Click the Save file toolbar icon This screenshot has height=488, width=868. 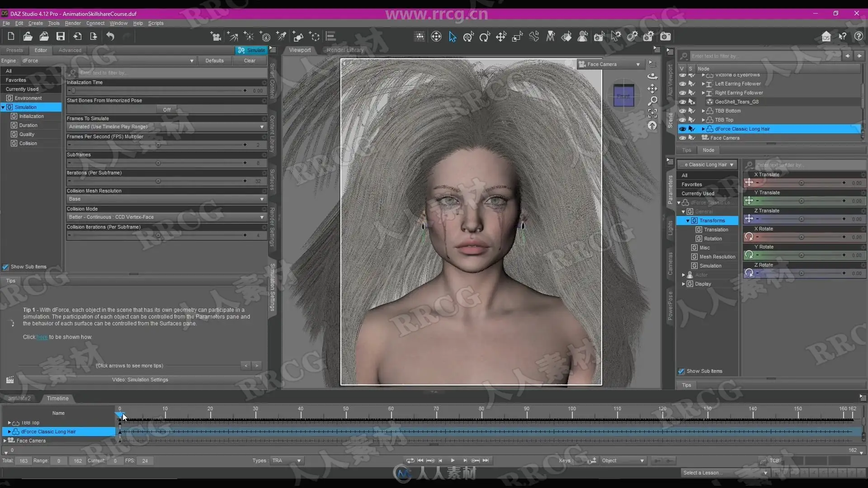[61, 37]
